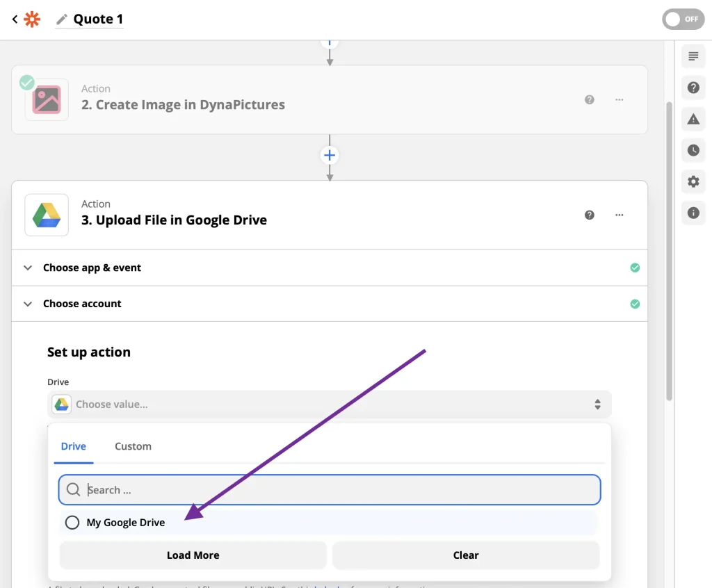Click green checkmark for Choose account
This screenshot has width=712, height=588.
[x=635, y=304]
